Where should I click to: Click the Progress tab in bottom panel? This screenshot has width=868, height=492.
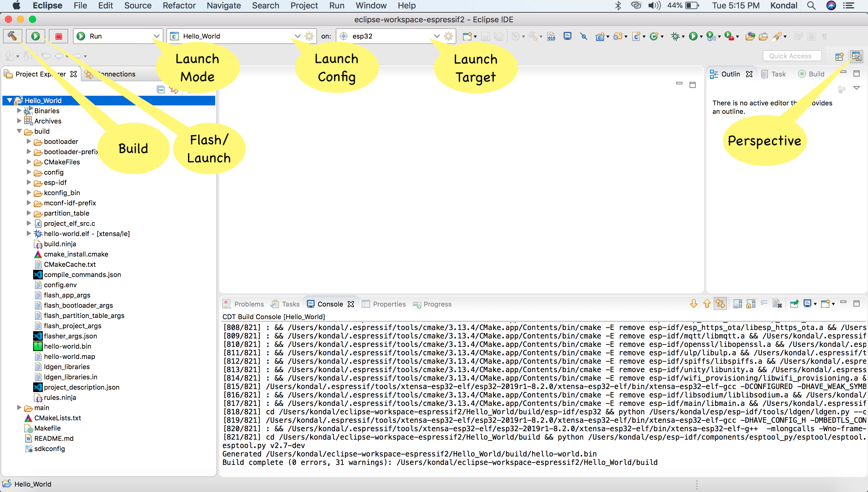438,304
